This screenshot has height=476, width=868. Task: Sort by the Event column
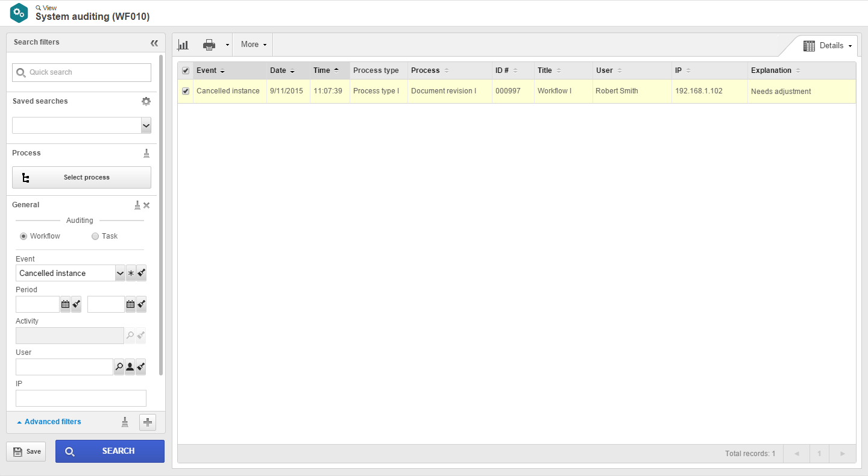[230, 70]
